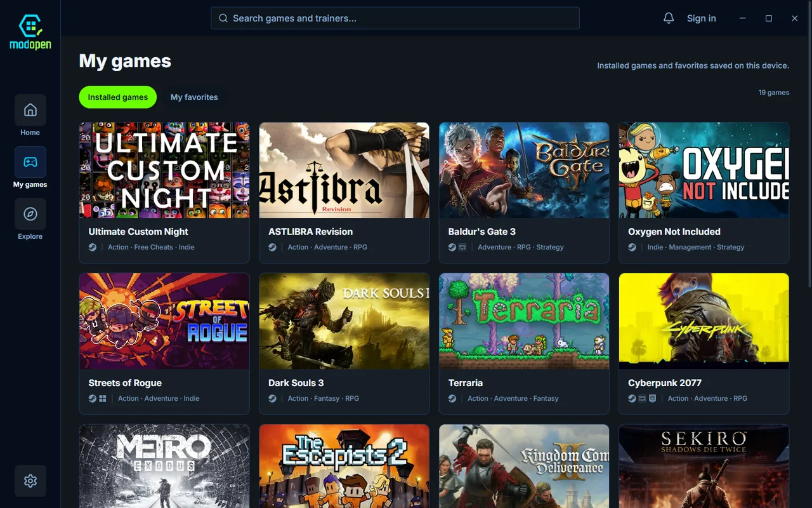This screenshot has width=812, height=508.
Task: Click the GOG icon under Baldur's Gate 3
Action: point(462,247)
